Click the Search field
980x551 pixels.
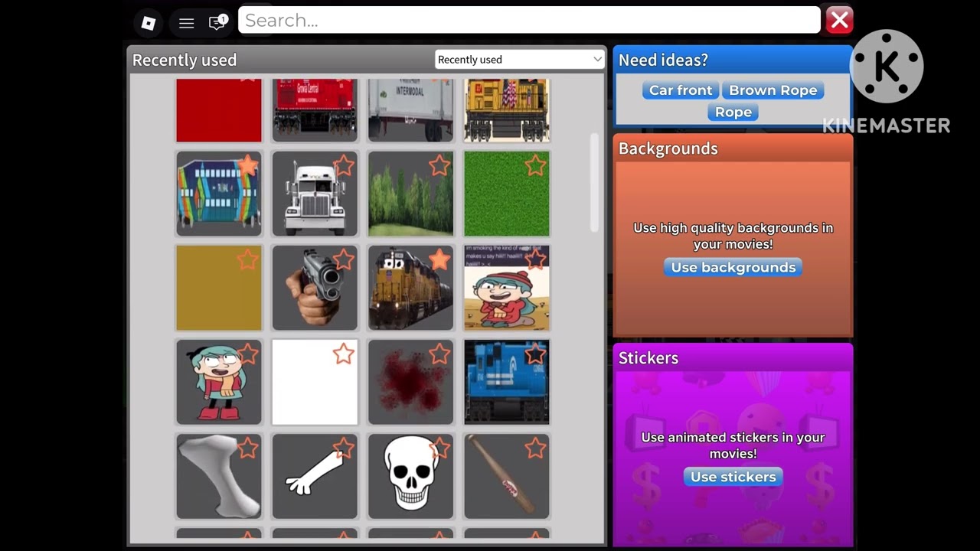click(529, 21)
